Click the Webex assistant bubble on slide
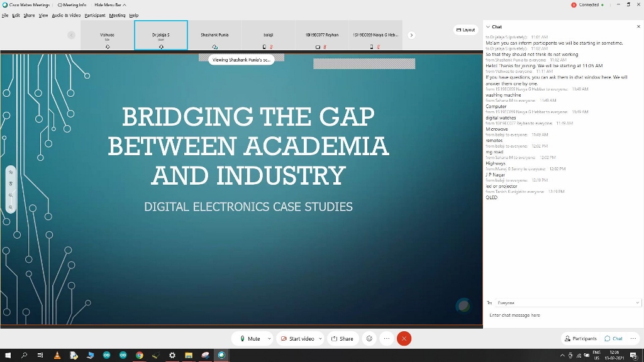Image resolution: width=644 pixels, height=362 pixels. [x=464, y=306]
